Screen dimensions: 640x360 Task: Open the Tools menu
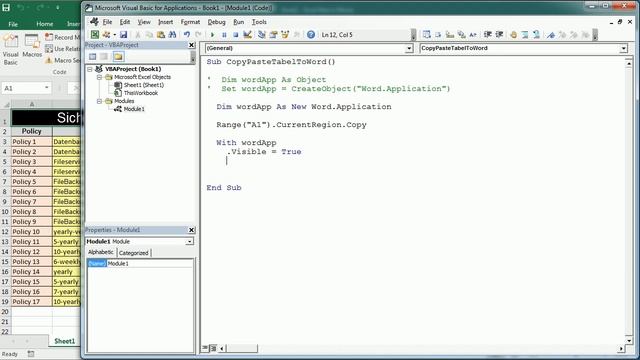click(x=259, y=22)
